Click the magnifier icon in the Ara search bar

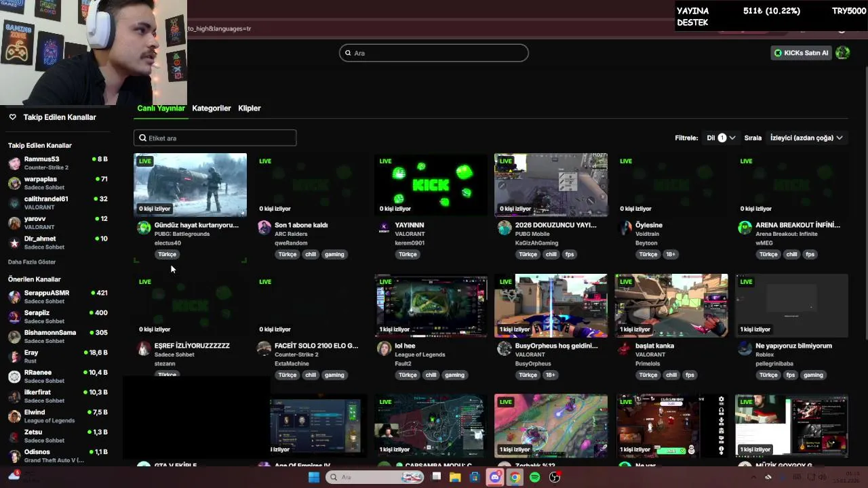pyautogui.click(x=348, y=53)
